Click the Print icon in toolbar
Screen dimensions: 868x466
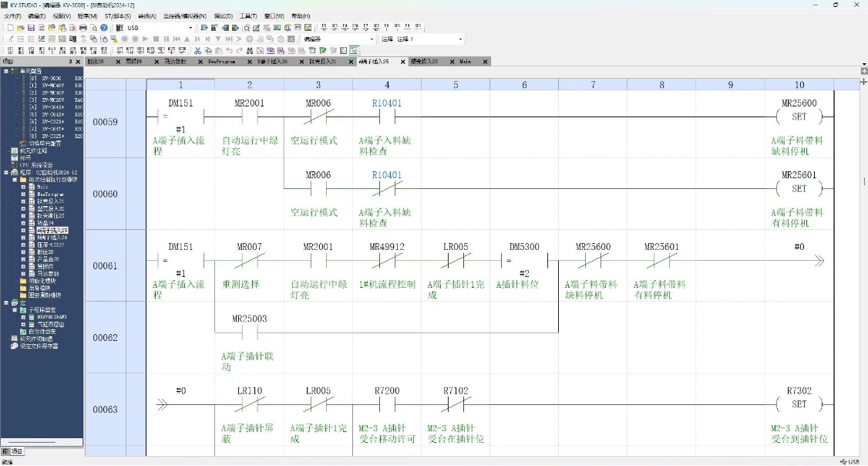pos(83,28)
